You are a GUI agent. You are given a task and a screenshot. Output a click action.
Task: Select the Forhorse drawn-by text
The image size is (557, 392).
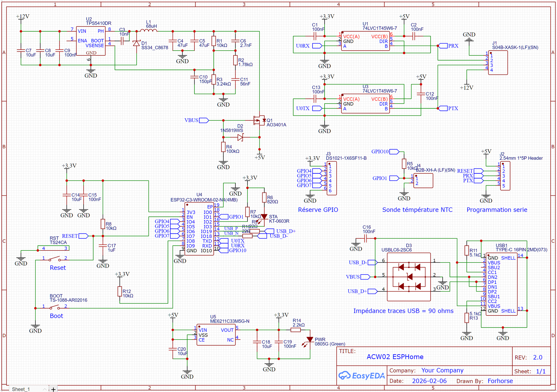tap(500, 381)
